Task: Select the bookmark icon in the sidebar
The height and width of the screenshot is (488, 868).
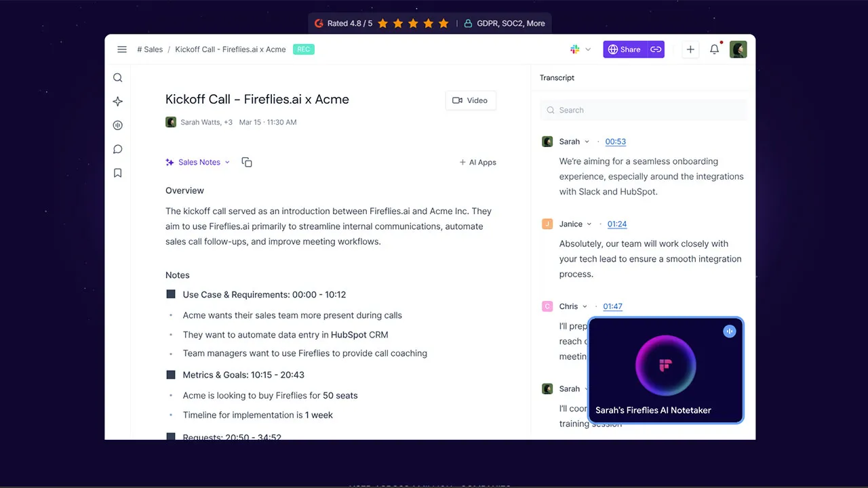Action: (x=117, y=173)
